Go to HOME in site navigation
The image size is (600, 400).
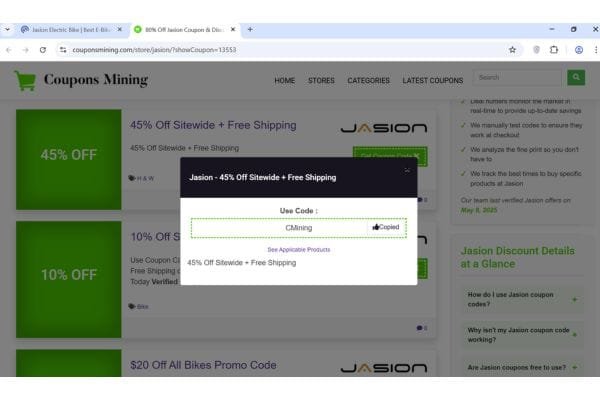(x=285, y=81)
